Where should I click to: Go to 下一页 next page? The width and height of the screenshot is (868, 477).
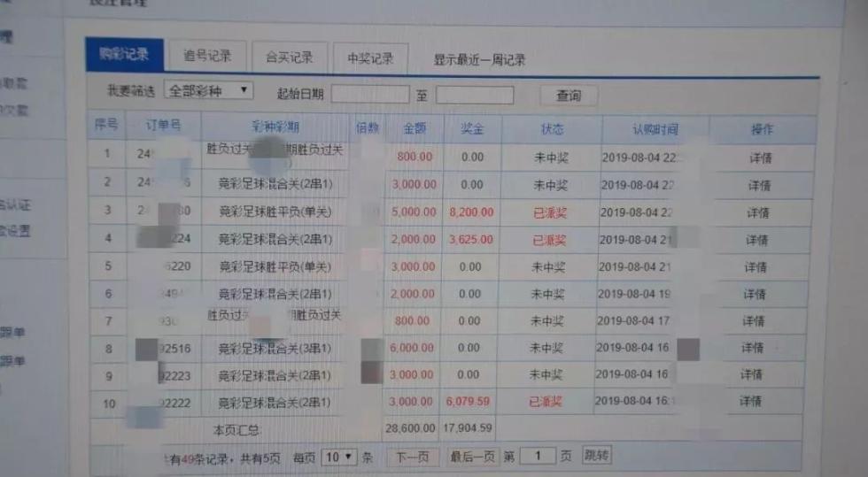pos(413,457)
